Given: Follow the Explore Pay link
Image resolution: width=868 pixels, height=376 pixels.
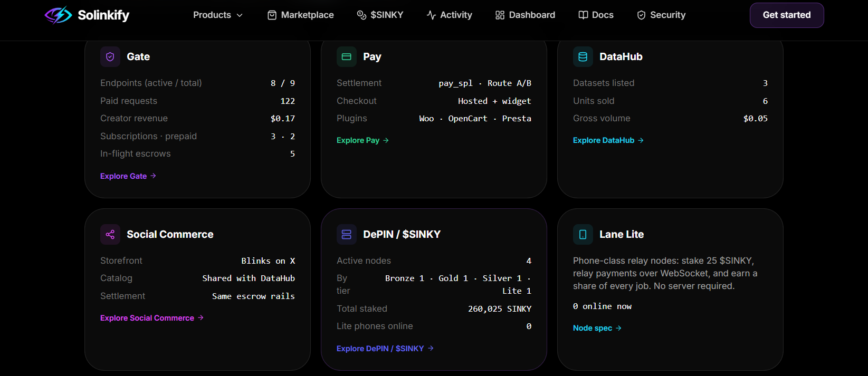Looking at the screenshot, I should (363, 140).
